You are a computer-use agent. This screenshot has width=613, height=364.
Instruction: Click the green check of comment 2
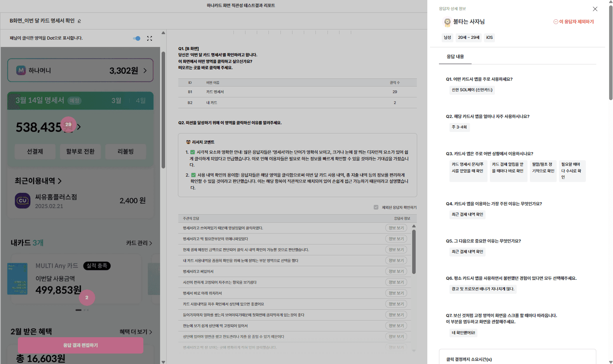click(193, 175)
